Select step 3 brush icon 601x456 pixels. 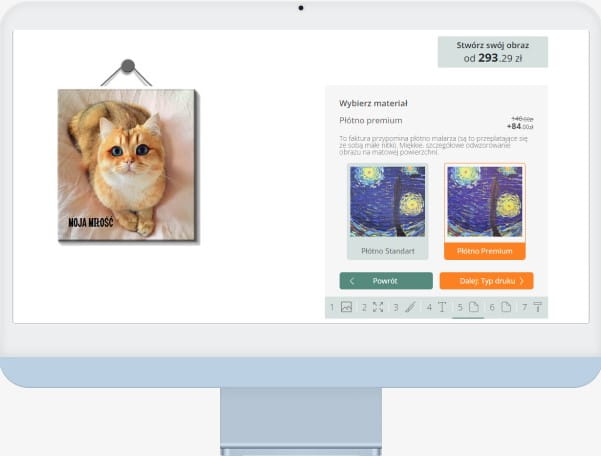(409, 307)
